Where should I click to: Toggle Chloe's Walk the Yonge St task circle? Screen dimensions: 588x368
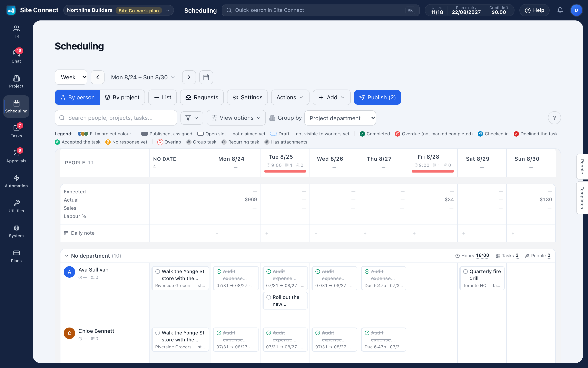pos(158,333)
